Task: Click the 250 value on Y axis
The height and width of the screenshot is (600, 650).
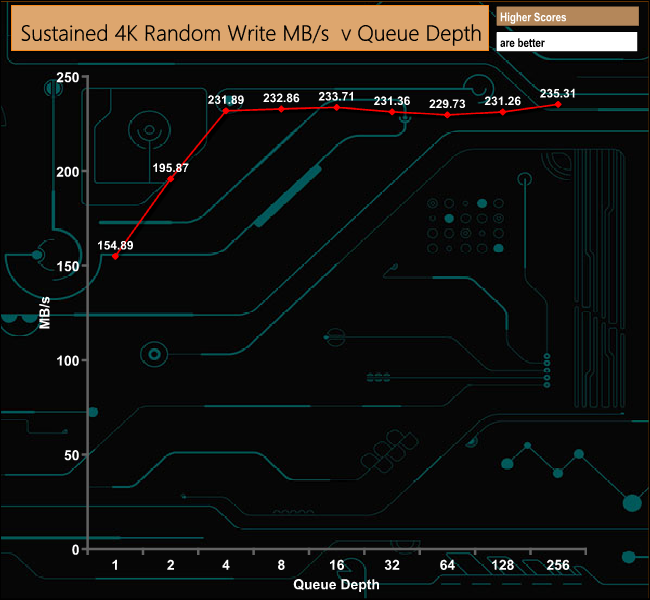Action: [x=68, y=77]
